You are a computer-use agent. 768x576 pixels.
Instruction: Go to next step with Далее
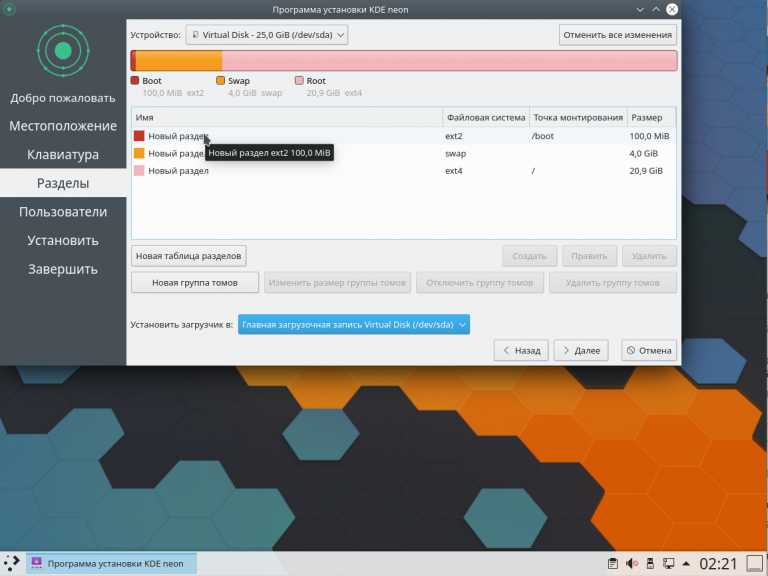(581, 350)
